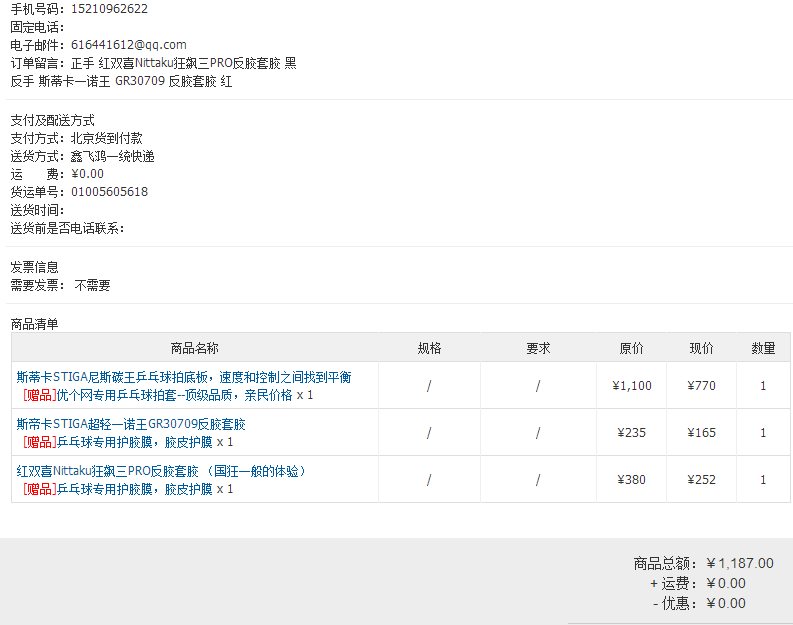Click the 规格 column header

pos(429,348)
